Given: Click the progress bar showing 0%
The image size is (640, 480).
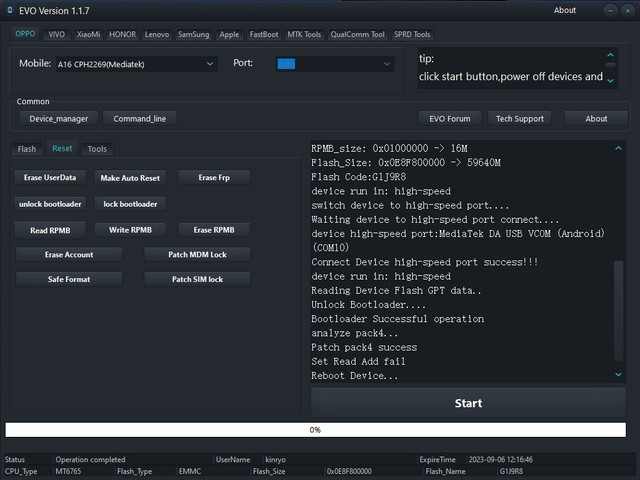Looking at the screenshot, I should (314, 430).
